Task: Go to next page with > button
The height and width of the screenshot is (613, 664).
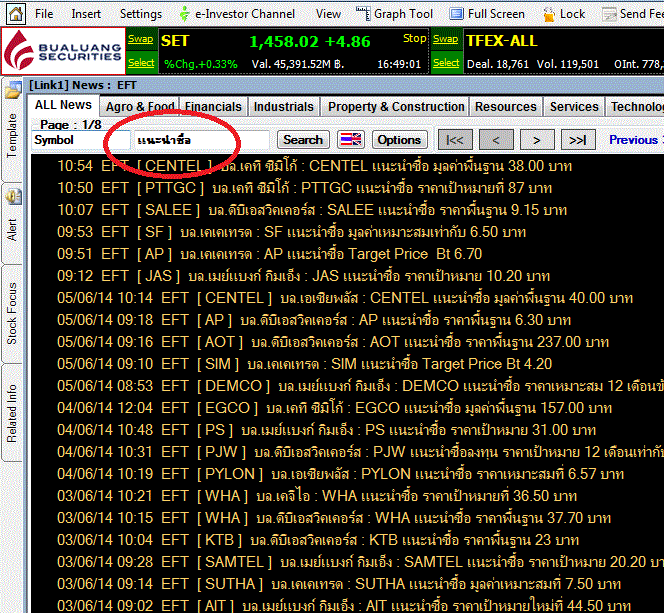Action: coord(537,140)
